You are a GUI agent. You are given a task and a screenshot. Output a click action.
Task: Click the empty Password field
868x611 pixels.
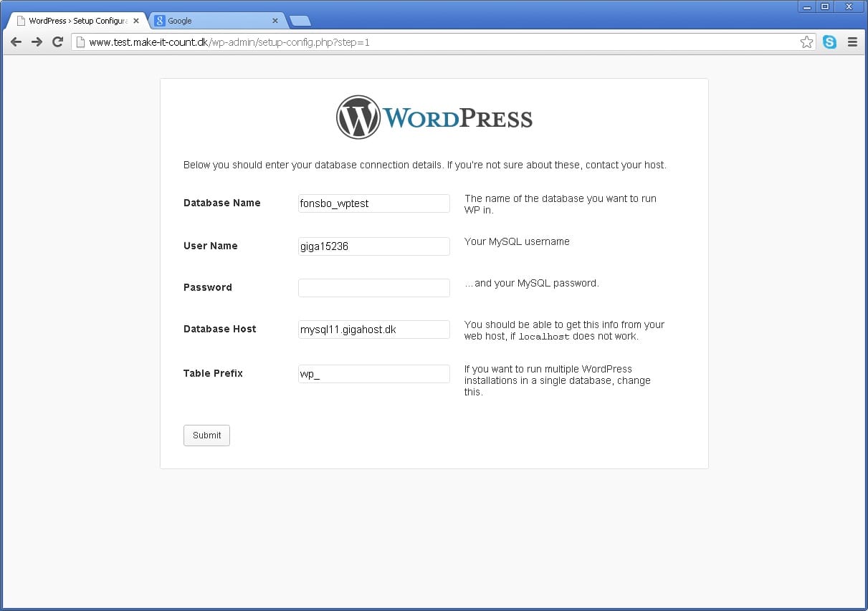point(373,288)
